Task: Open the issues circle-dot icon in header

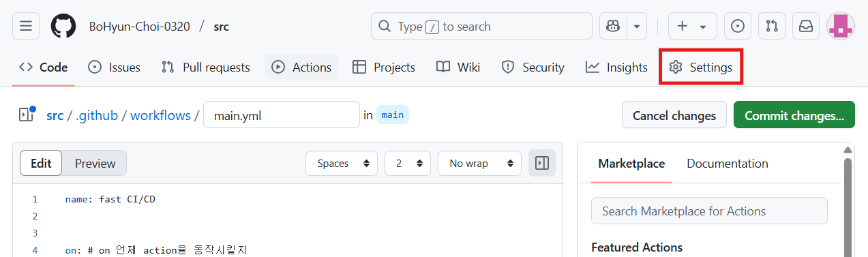Action: click(x=737, y=27)
